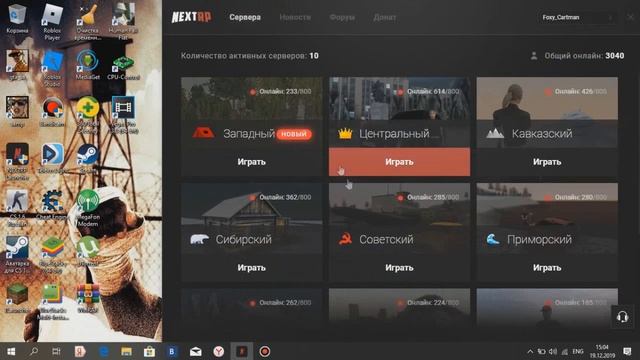The height and width of the screenshot is (360, 640).
Task: Open the headset support button
Action: 622,317
